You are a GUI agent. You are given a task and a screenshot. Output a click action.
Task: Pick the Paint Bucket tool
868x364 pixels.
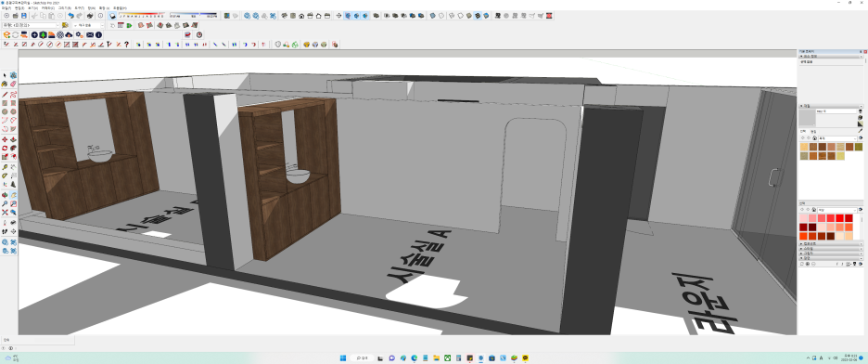[x=5, y=84]
